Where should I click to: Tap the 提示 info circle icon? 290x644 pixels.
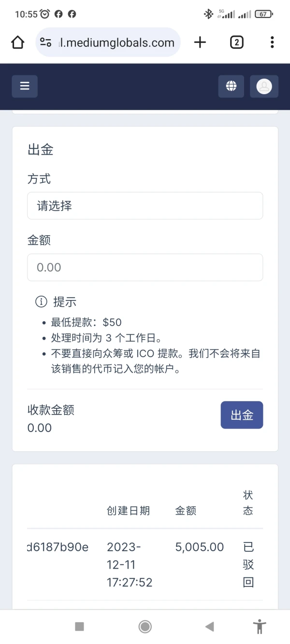[41, 302]
